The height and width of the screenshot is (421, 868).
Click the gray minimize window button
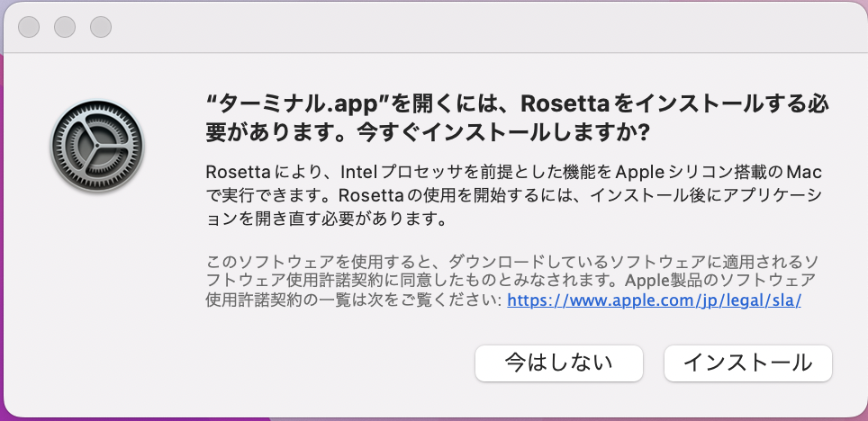[65, 27]
